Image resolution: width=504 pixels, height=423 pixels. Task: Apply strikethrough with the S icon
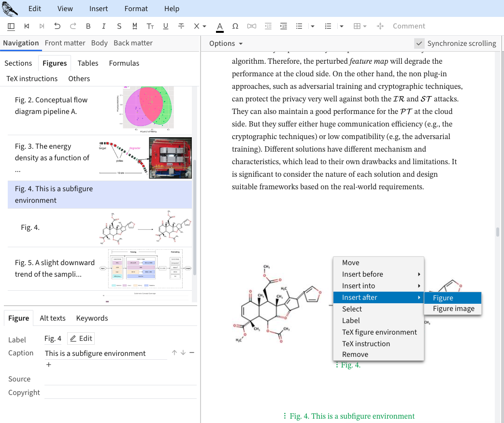(x=119, y=26)
